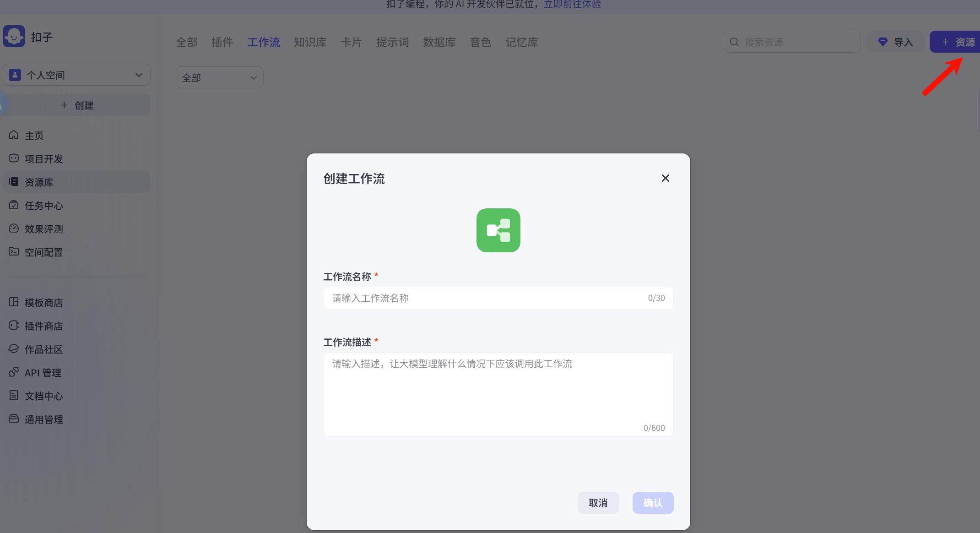Click into the 工作流描述 text area
The height and width of the screenshot is (533, 980).
(x=498, y=394)
